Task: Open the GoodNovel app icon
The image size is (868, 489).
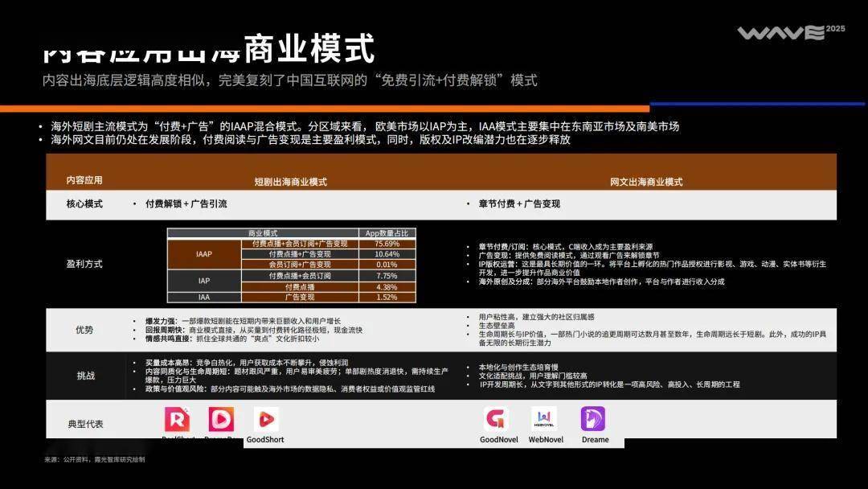Action: click(x=496, y=419)
